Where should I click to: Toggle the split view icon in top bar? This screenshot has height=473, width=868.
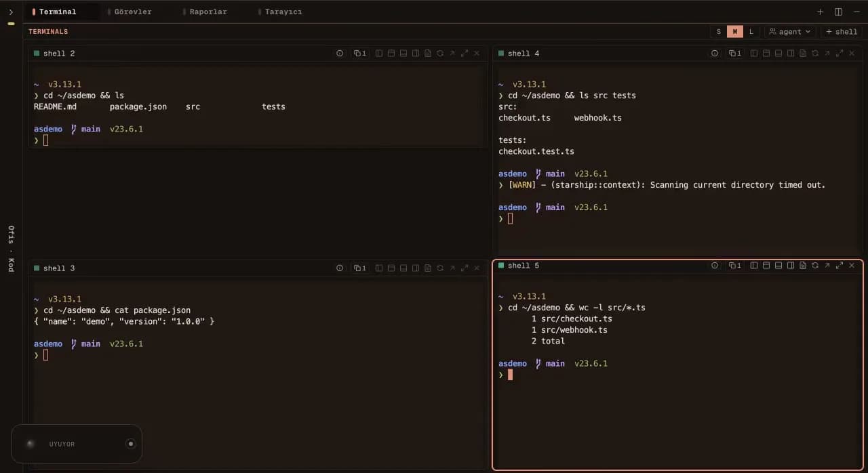click(x=838, y=12)
